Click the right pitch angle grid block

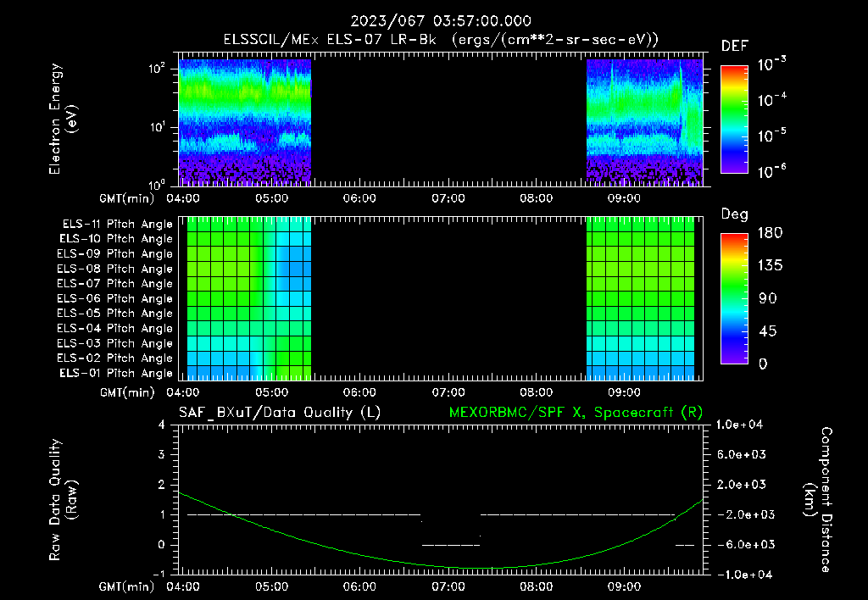641,299
